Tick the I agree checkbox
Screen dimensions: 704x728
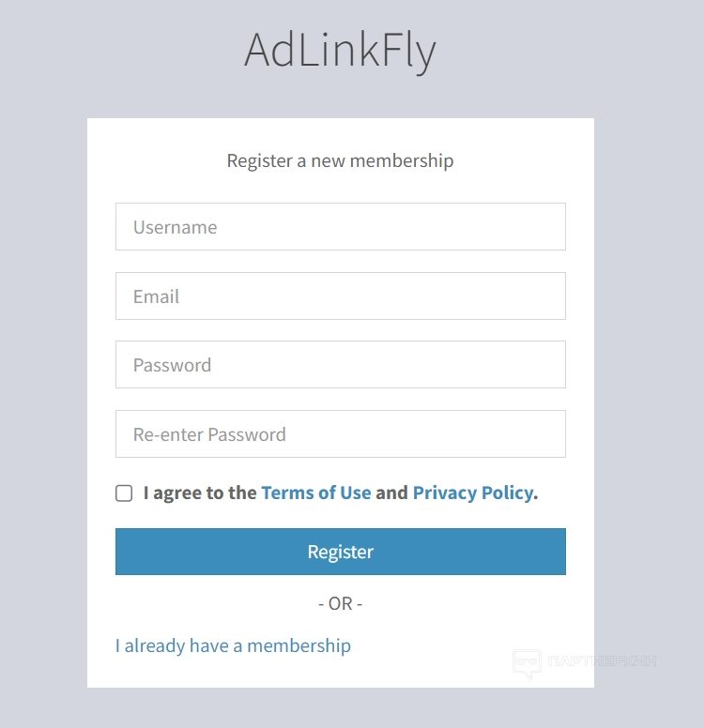pyautogui.click(x=124, y=493)
